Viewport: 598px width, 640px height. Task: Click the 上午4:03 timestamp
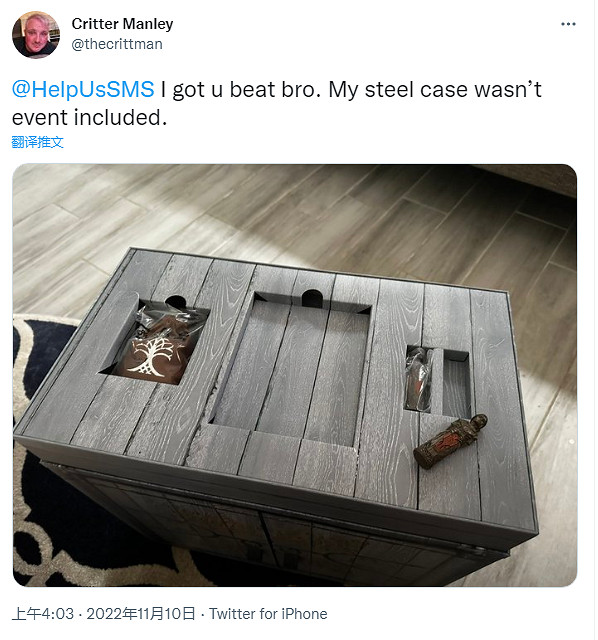43,613
